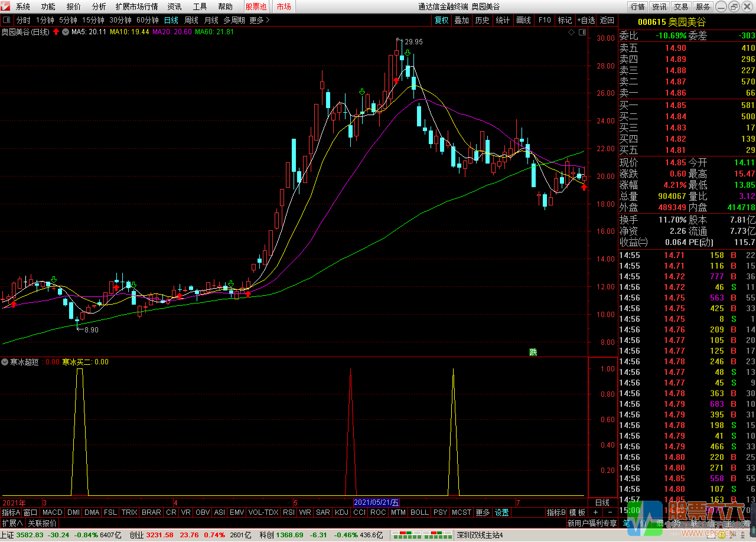Click the 市场 button
Screen dimensions: 756x542
point(284,6)
